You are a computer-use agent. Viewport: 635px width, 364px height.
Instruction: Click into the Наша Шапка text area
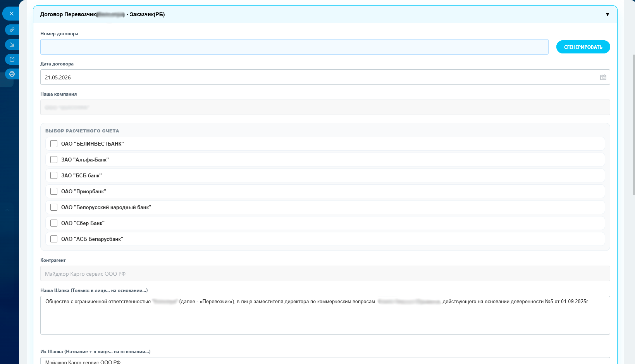pyautogui.click(x=325, y=315)
